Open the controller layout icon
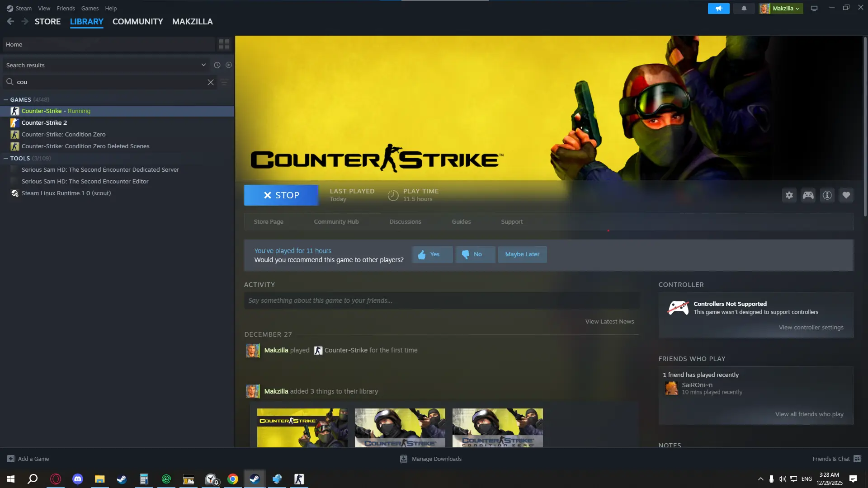Screen dimensions: 868x488 [x=808, y=195]
